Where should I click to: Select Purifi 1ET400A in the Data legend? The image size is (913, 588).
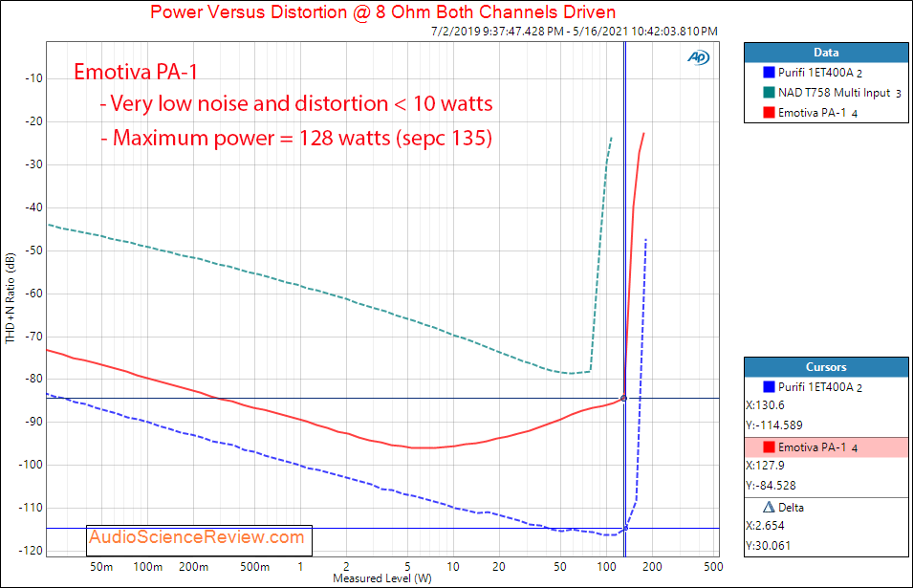820,73
